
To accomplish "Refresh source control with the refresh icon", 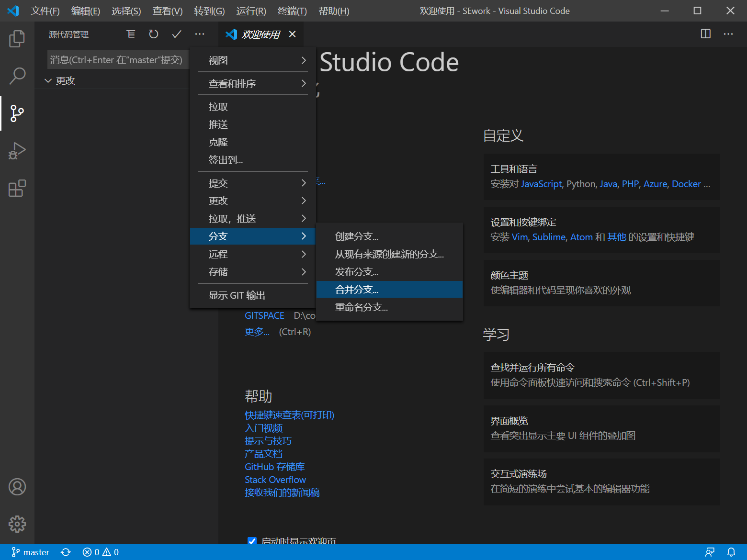I will click(x=154, y=34).
